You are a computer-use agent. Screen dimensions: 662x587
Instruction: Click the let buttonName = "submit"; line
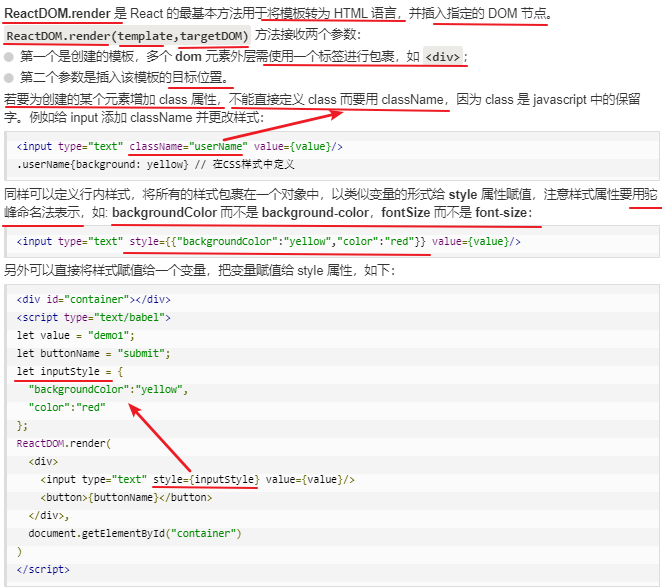[x=94, y=353]
